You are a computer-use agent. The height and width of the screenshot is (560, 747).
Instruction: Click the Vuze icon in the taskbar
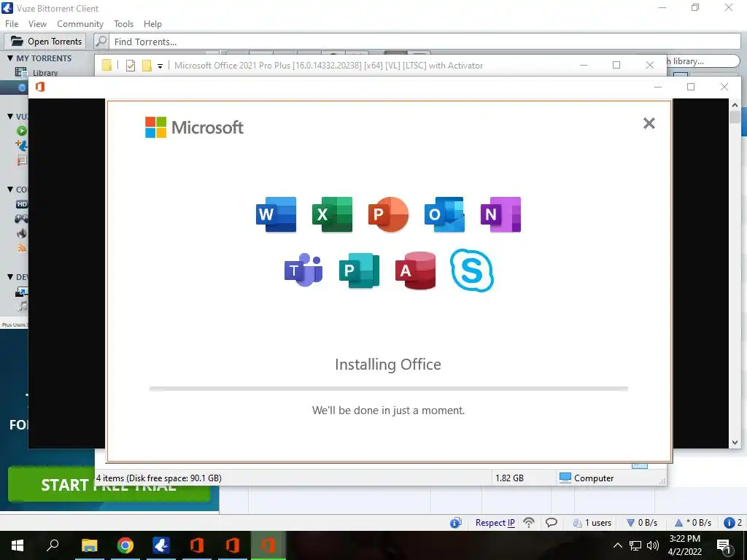161,545
